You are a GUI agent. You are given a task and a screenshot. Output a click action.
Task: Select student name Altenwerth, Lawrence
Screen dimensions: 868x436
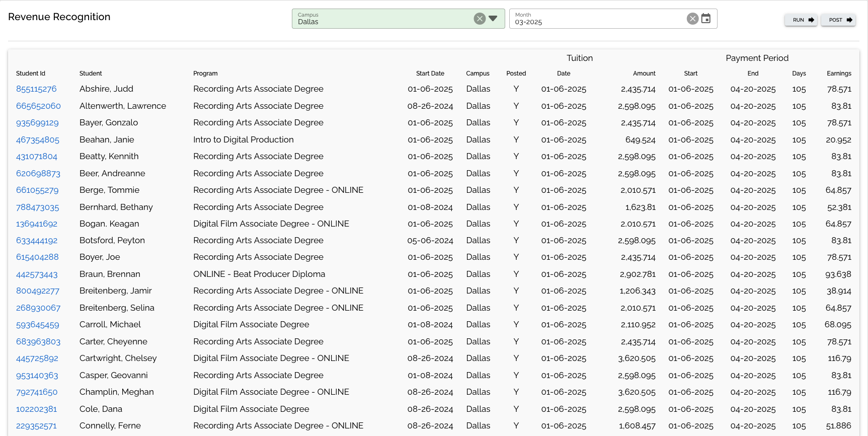coord(123,106)
